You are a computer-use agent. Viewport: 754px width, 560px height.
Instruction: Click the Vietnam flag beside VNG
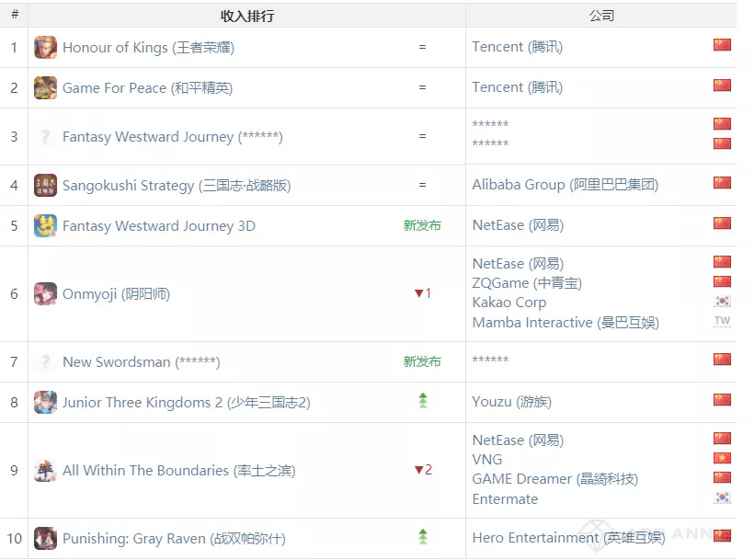(x=722, y=459)
